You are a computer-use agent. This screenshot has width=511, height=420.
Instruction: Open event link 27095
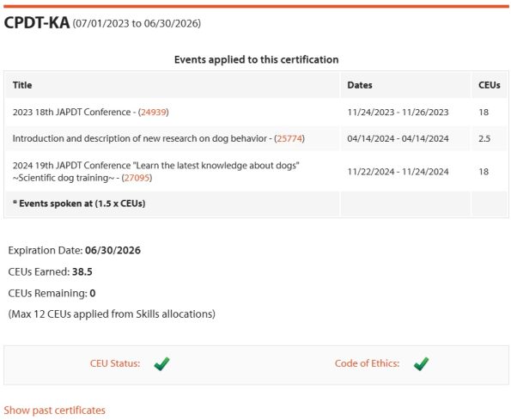137,178
